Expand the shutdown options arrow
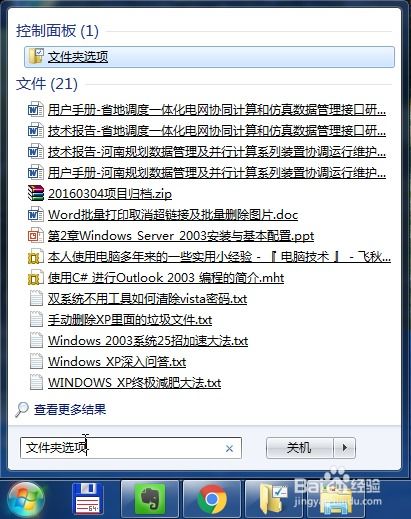 pyautogui.click(x=345, y=448)
